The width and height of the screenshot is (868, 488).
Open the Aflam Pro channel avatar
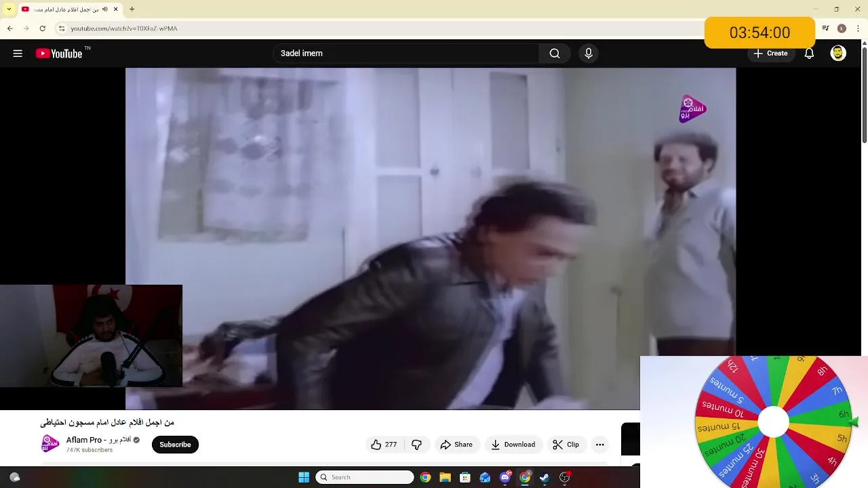(x=50, y=444)
